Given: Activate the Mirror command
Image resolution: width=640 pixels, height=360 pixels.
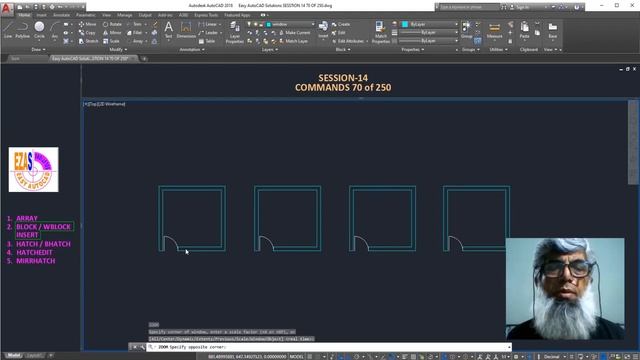Looking at the screenshot, I should pyautogui.click(x=112, y=33).
